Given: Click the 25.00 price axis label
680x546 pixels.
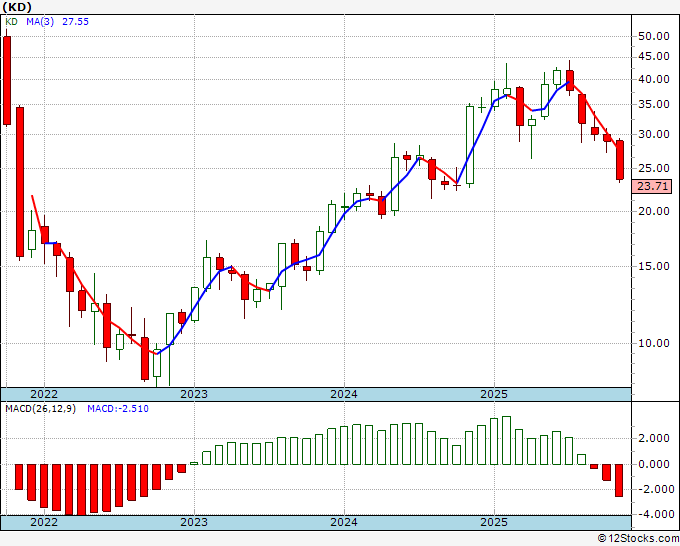Looking at the screenshot, I should coord(654,168).
